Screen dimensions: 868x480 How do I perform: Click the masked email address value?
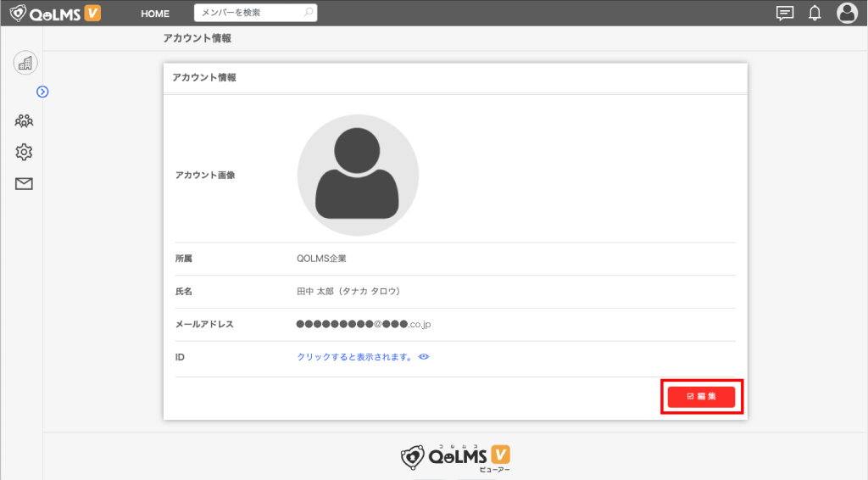(364, 324)
